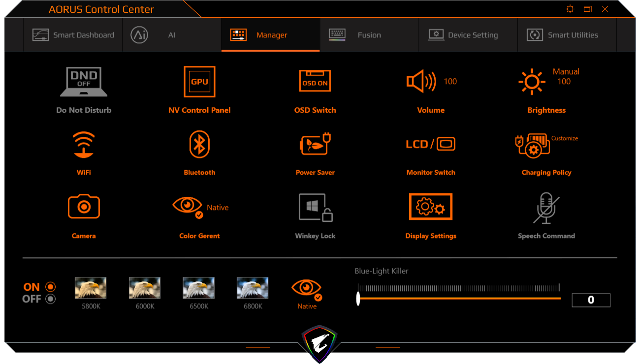
Task: Click the NV Control Panel label
Action: 199,110
